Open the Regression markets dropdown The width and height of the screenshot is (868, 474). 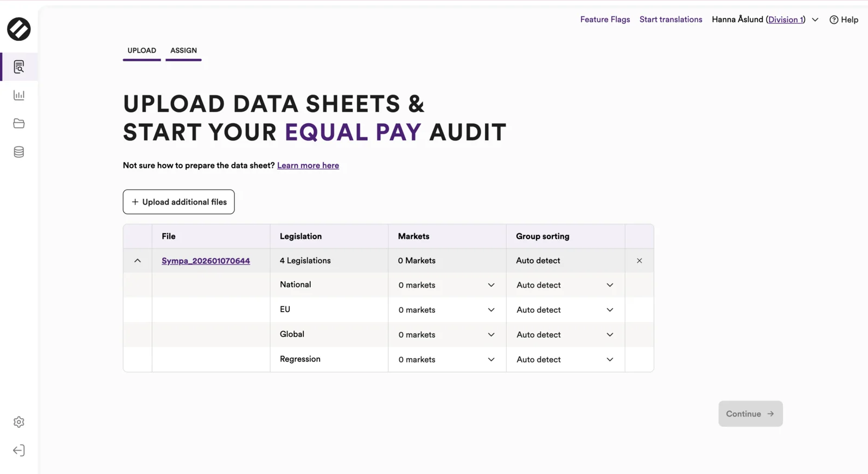(x=447, y=359)
